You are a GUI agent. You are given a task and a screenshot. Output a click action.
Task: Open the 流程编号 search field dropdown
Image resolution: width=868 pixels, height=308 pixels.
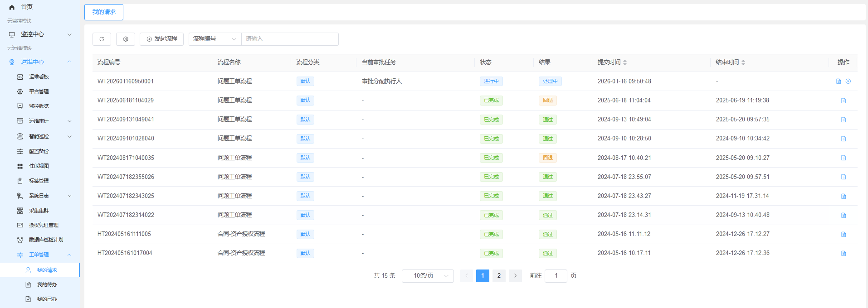[215, 39]
